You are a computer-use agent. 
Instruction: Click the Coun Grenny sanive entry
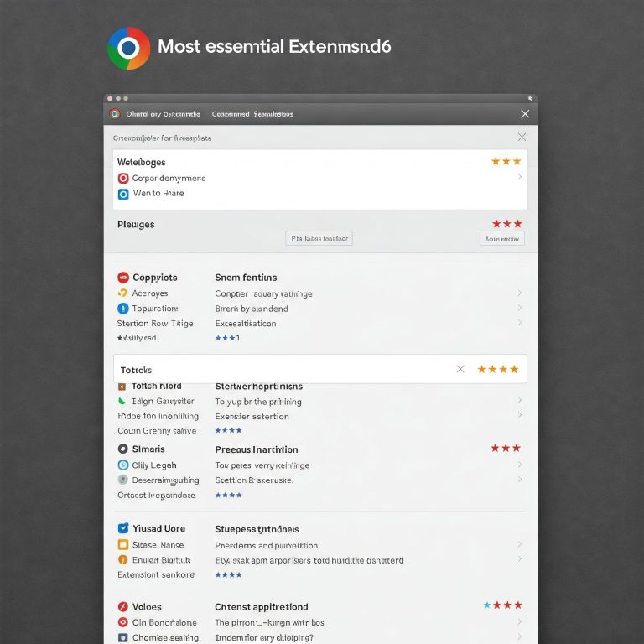click(157, 431)
